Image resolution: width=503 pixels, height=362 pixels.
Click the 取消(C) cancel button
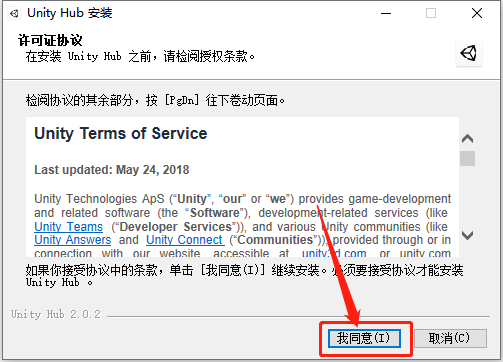[450, 338]
